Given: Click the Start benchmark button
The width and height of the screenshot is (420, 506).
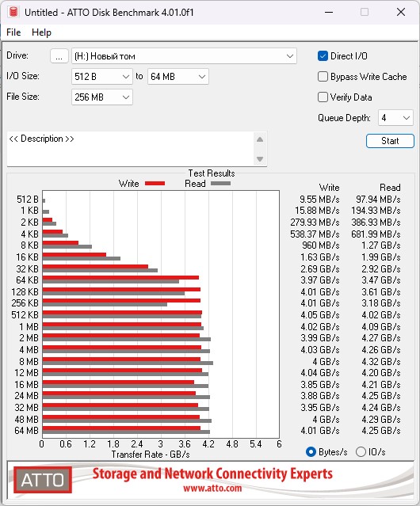Looking at the screenshot, I should [390, 141].
